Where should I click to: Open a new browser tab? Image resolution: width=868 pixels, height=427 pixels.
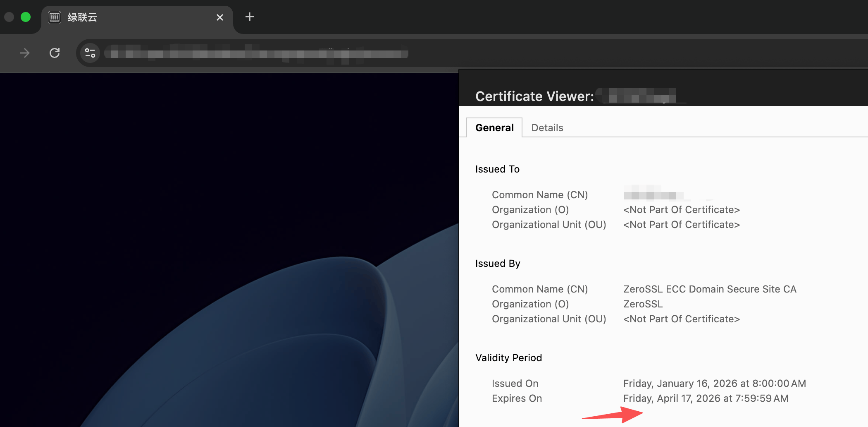(x=249, y=17)
